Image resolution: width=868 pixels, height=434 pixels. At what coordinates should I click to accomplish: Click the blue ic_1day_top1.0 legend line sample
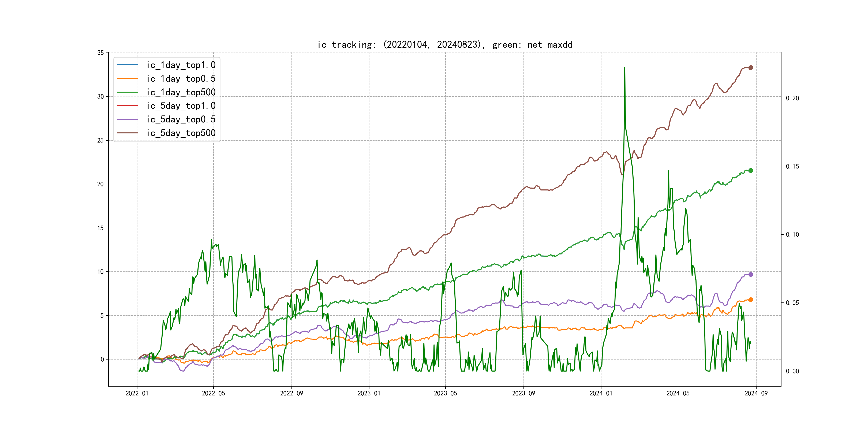point(127,65)
